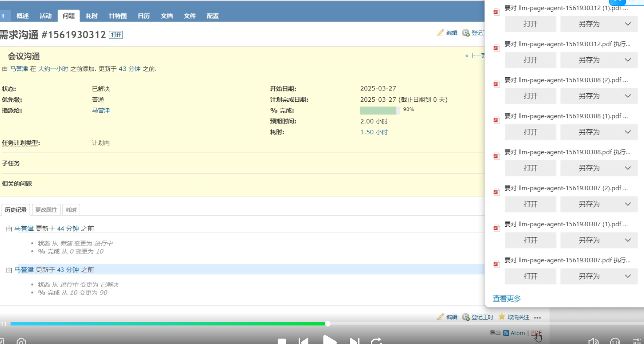Expand 另存为 dropdown for 1561930312 (1).pdf
Screen dimensions: 644x344
click(628, 24)
